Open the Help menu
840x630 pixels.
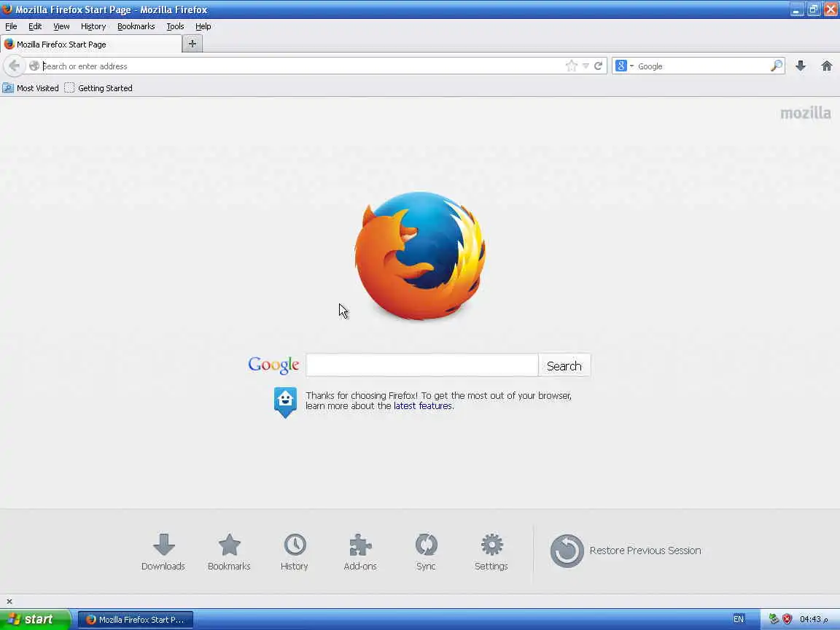pyautogui.click(x=203, y=26)
